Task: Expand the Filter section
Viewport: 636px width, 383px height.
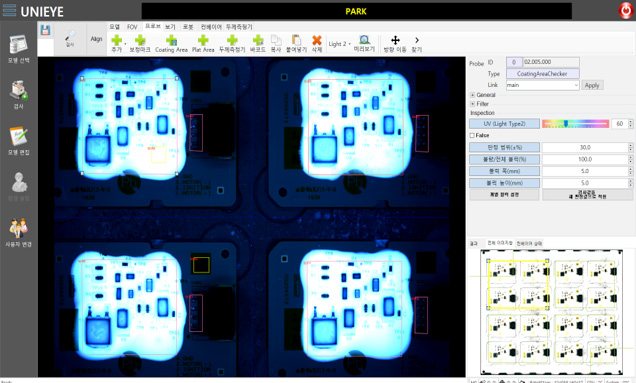Action: [473, 104]
